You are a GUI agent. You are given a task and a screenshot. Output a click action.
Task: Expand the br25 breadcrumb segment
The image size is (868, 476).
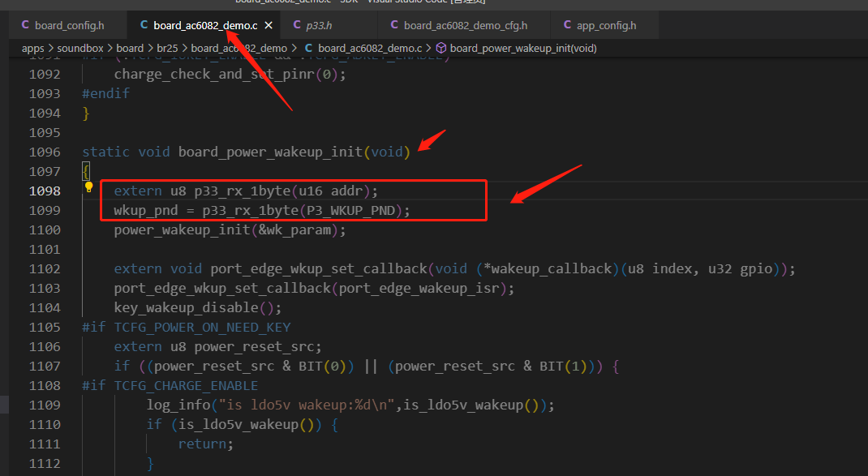coord(167,48)
